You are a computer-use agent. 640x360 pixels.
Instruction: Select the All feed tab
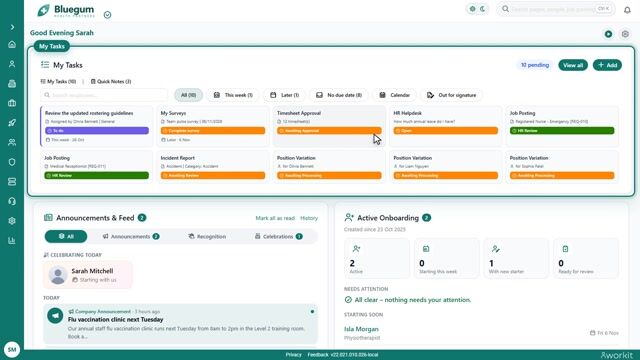(66, 236)
